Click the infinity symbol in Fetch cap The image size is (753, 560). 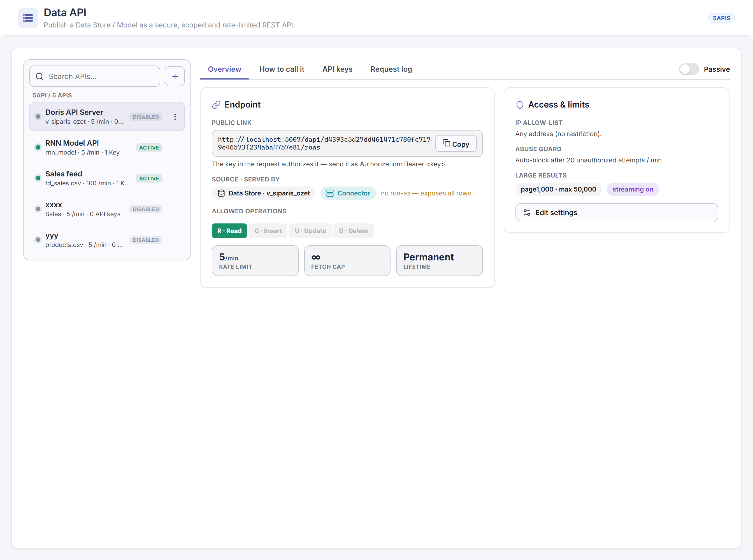pyautogui.click(x=316, y=257)
